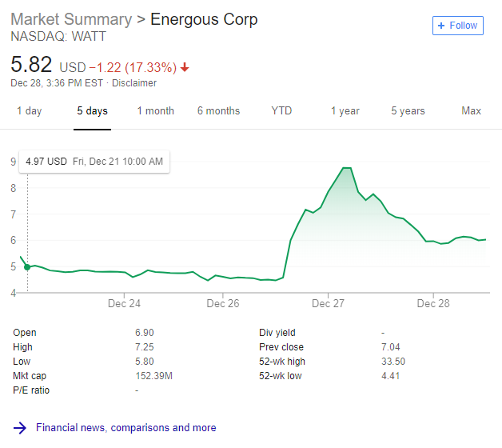
Task: Click the plus icon on Follow
Action: click(441, 26)
